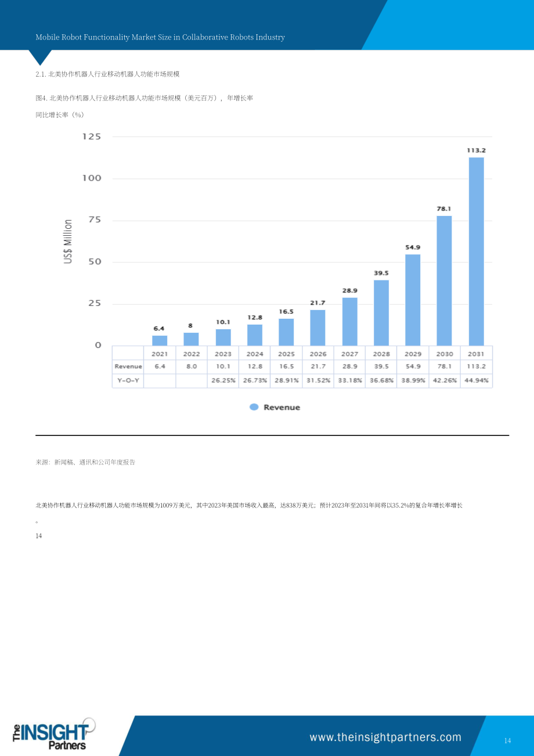Screen dimensions: 534x756
Task: Click the 2024 year table cell
Action: 255,354
